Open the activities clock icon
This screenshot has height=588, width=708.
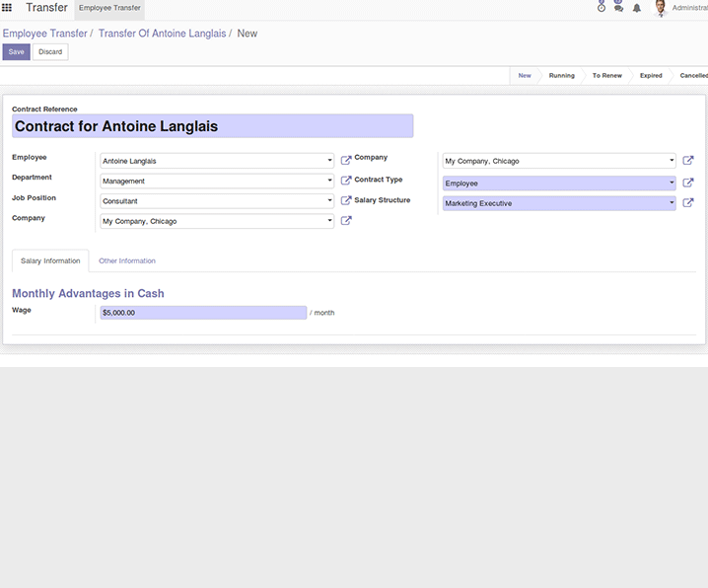602,8
